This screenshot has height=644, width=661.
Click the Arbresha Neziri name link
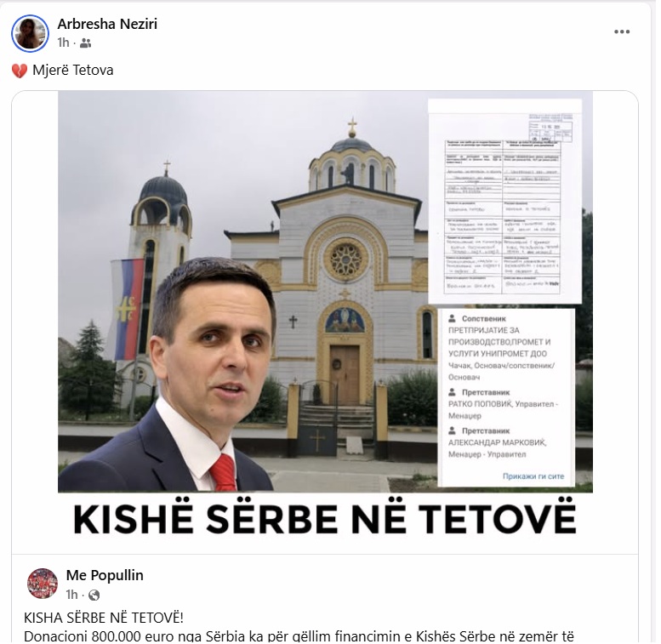tap(107, 24)
